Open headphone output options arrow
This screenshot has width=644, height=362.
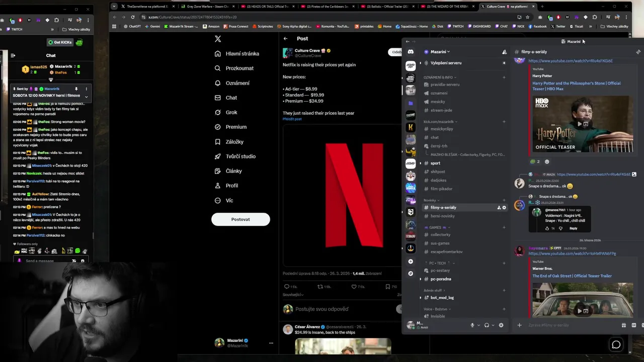point(493,325)
